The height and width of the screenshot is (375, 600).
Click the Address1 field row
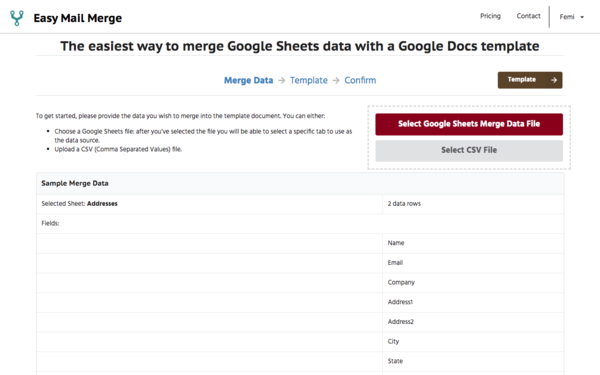click(x=300, y=302)
